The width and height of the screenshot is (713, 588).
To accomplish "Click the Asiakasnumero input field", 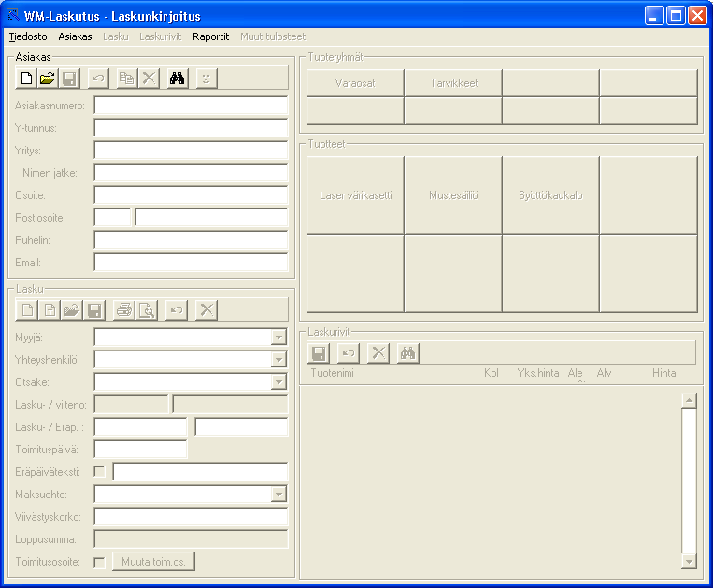I will (191, 106).
